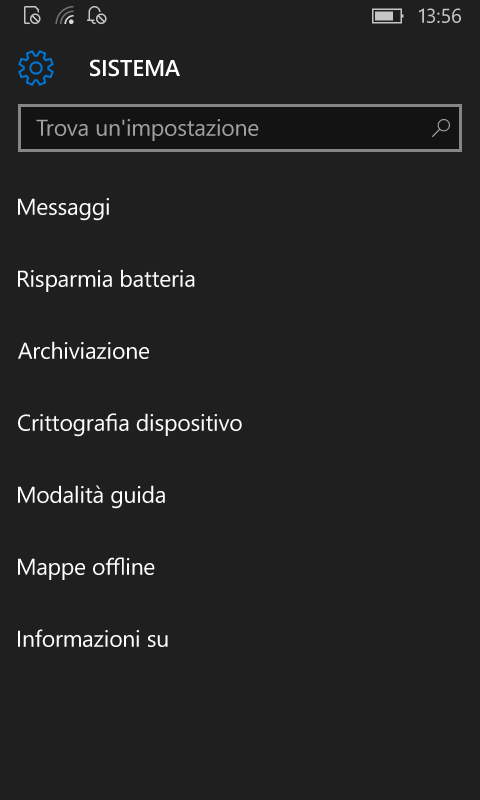
Task: Open Risparmia batteria settings
Action: (240, 280)
